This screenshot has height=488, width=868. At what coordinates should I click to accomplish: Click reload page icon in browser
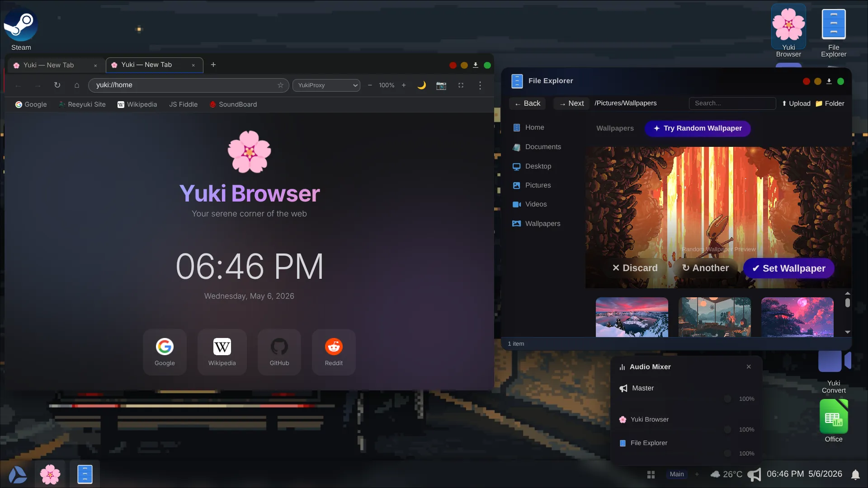[57, 85]
